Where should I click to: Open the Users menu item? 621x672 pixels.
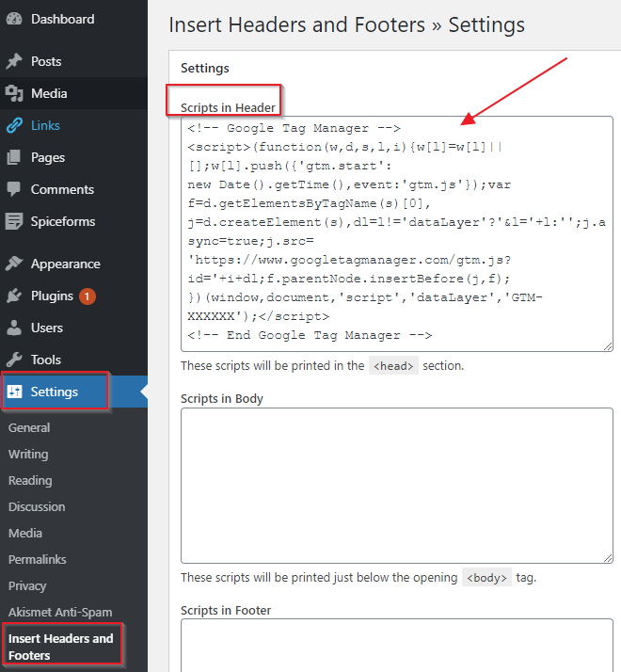click(x=73, y=328)
